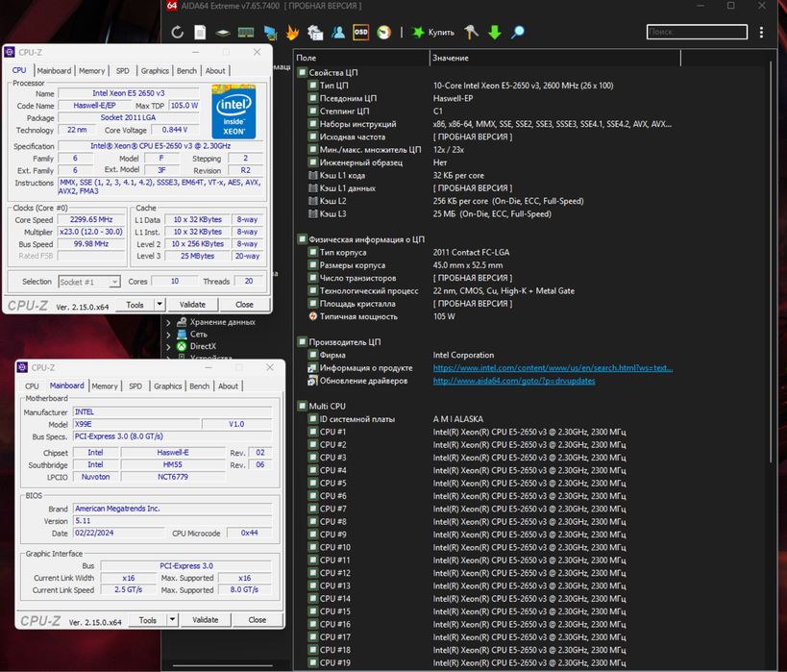Open the Intel product information link
Viewport: 787px width, 672px height.
click(x=552, y=368)
